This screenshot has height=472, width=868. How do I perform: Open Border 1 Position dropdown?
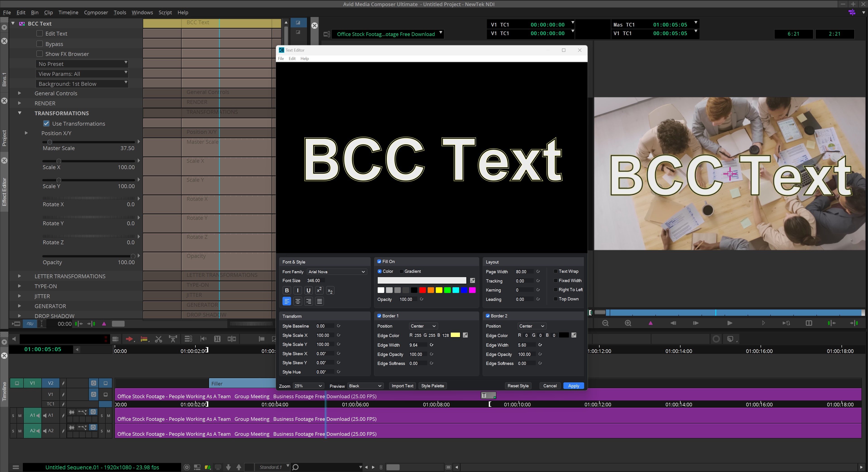pos(423,326)
